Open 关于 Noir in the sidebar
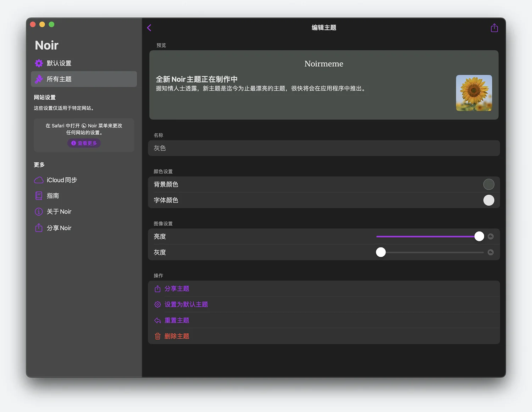Image resolution: width=532 pixels, height=412 pixels. pos(84,212)
